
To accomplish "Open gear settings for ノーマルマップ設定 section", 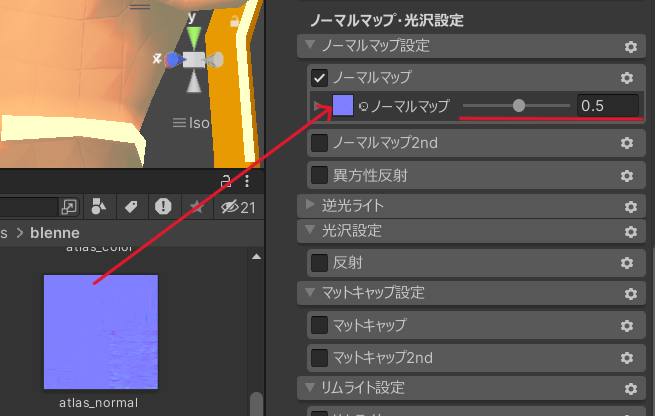I will point(630,47).
